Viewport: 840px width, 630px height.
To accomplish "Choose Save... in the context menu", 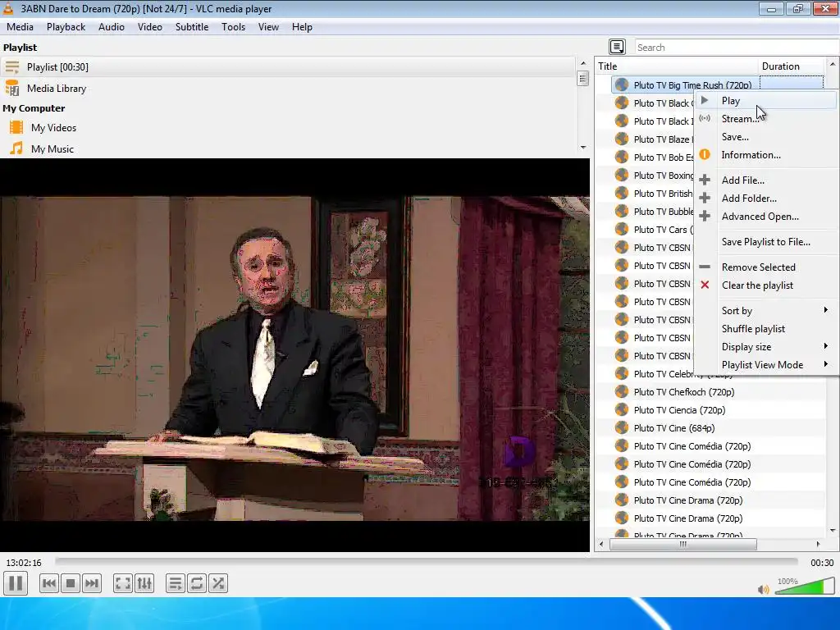I will coord(766,137).
